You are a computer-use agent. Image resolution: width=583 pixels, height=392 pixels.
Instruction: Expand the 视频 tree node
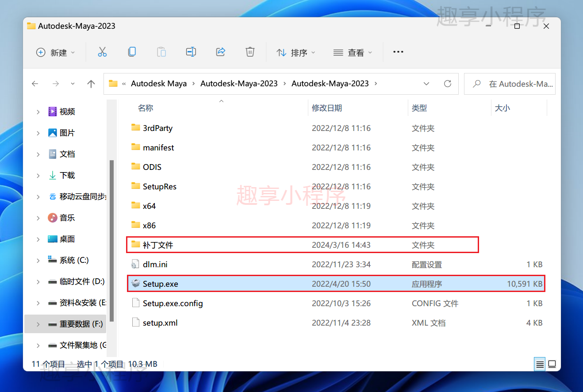tap(38, 111)
